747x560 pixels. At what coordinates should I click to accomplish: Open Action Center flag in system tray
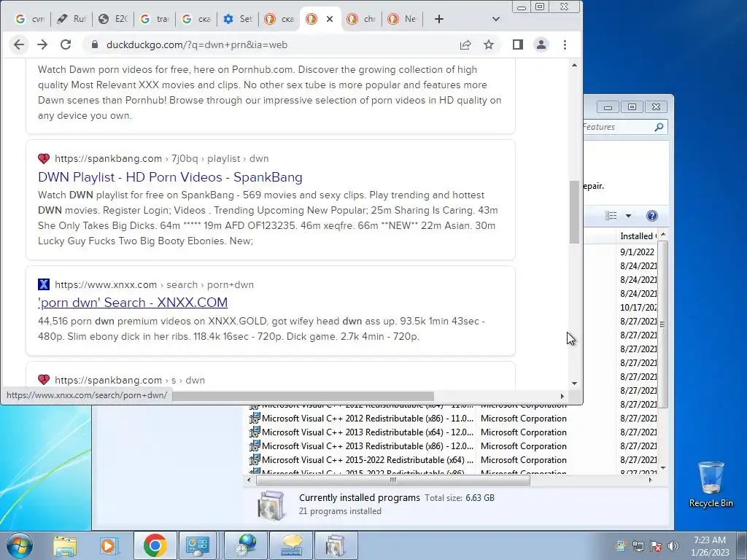pos(656,546)
